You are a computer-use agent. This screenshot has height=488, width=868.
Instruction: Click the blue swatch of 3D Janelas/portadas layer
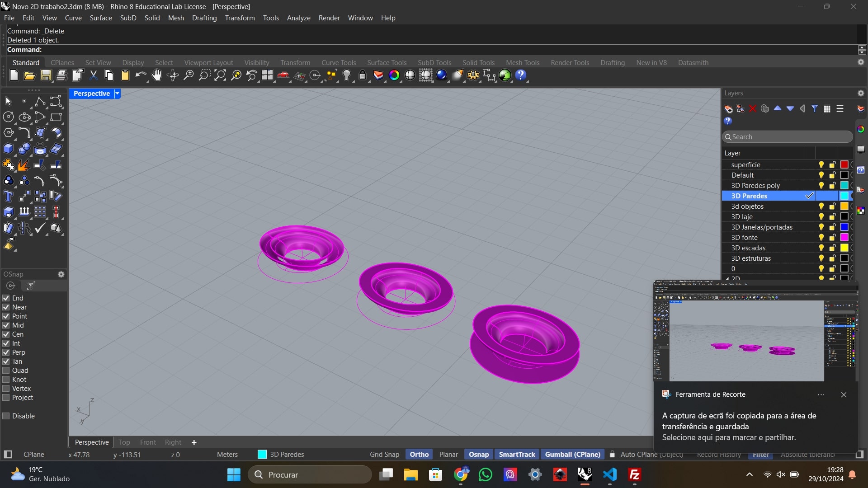point(844,227)
